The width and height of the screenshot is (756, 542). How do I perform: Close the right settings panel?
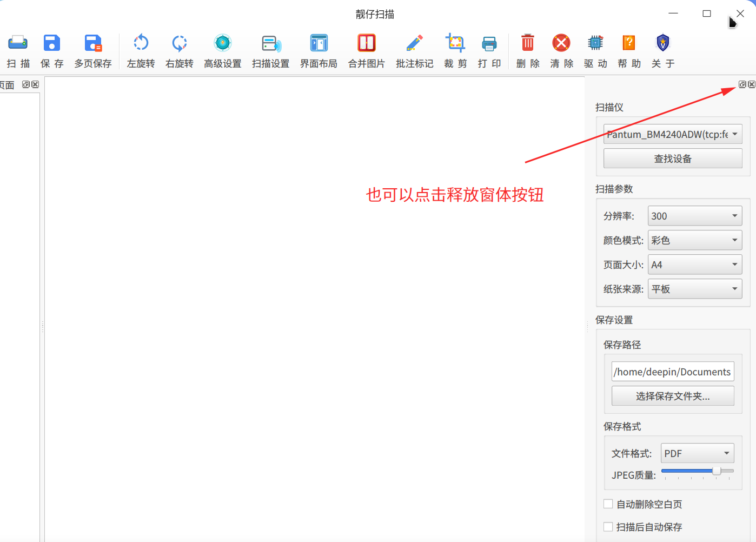752,84
